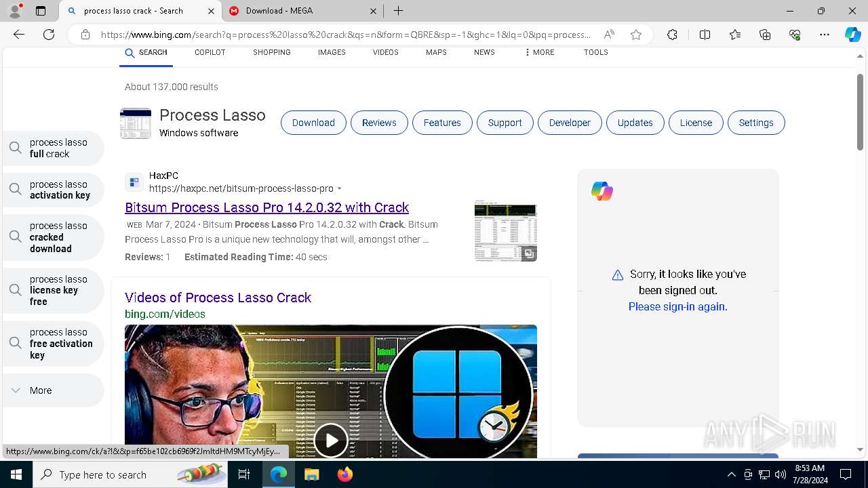The width and height of the screenshot is (868, 488).
Task: Open the HaxPC result thumbnail image
Action: [x=506, y=231]
